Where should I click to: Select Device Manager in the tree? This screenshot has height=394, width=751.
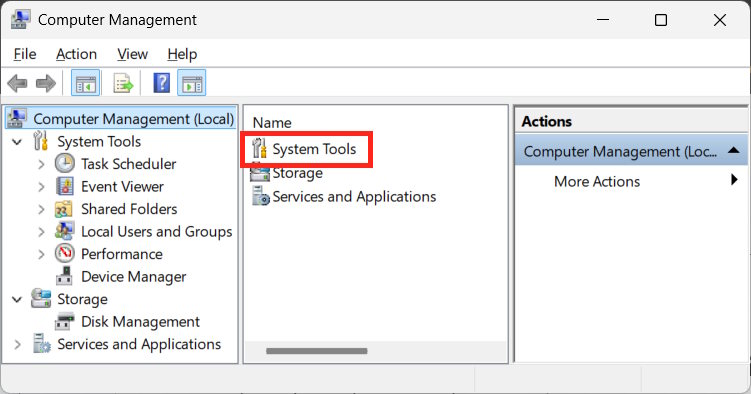click(134, 276)
